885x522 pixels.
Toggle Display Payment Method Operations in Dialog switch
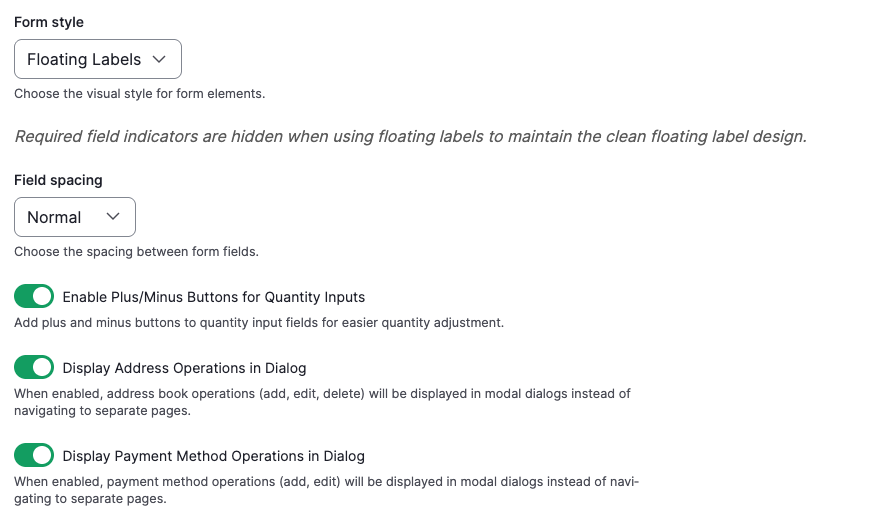tap(34, 456)
